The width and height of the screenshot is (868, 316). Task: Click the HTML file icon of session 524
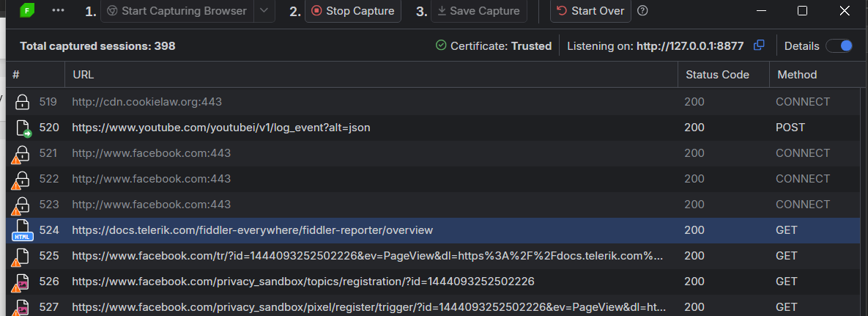pyautogui.click(x=22, y=231)
